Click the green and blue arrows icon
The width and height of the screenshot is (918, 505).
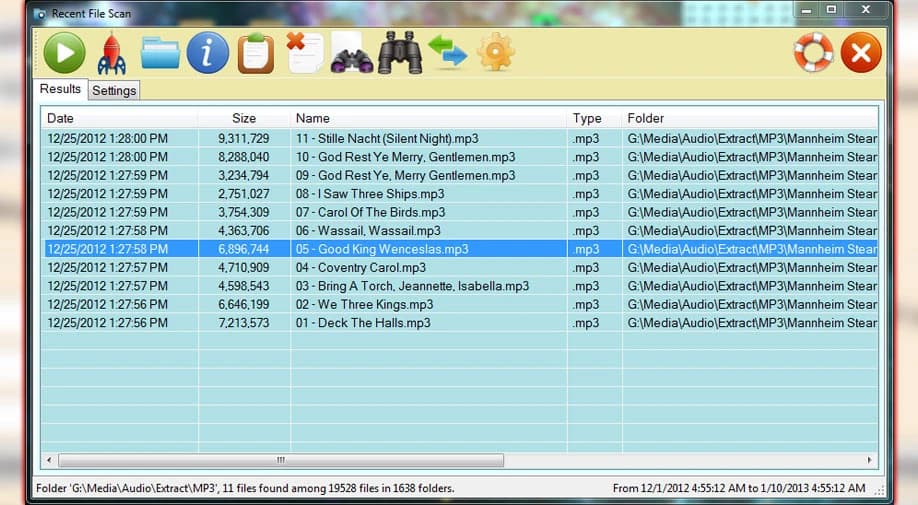coord(448,52)
